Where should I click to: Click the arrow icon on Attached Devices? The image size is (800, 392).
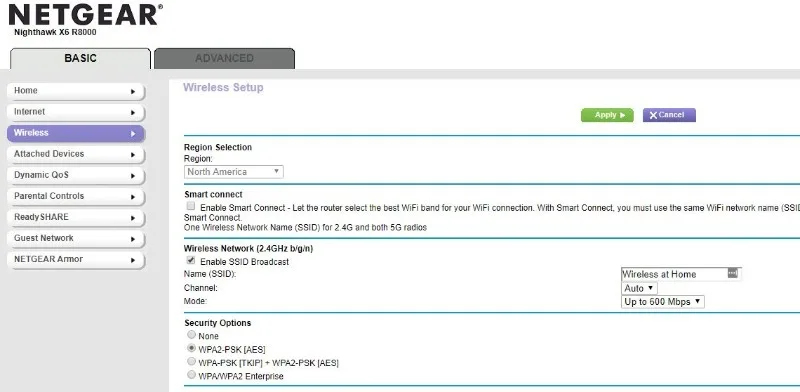133,155
